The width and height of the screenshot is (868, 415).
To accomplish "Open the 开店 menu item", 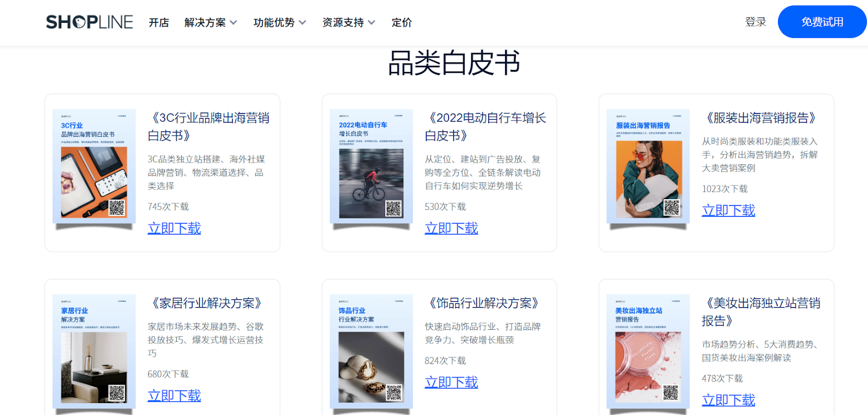I will (x=159, y=23).
